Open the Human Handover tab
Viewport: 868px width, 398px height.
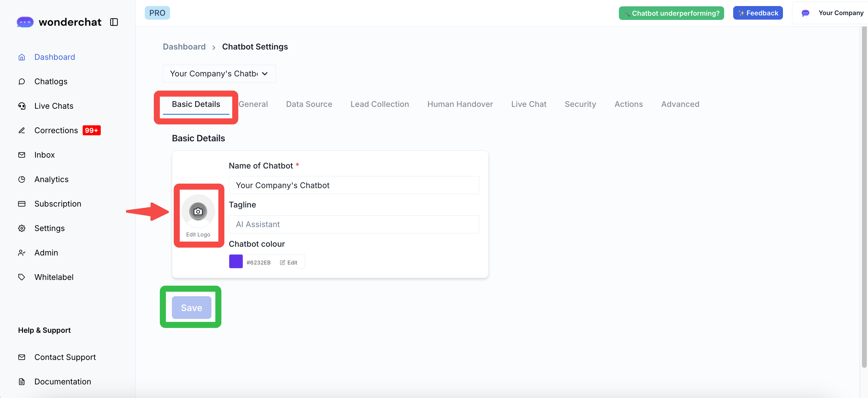click(x=460, y=104)
